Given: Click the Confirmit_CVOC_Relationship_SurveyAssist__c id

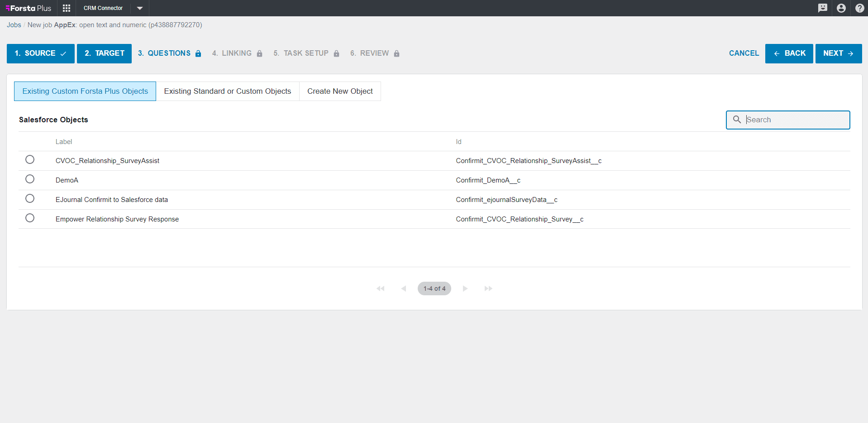Looking at the screenshot, I should pos(529,161).
